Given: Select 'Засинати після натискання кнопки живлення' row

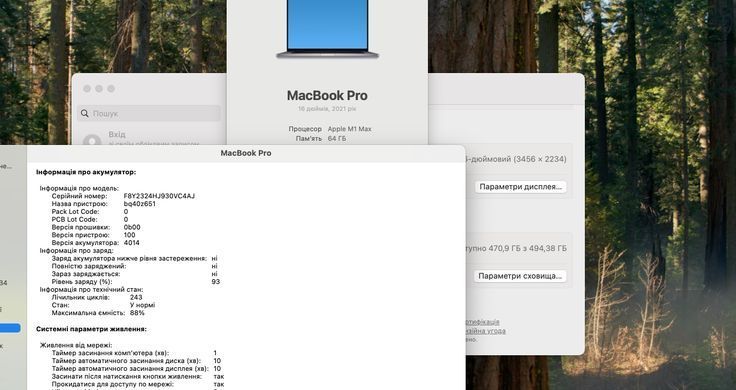Looking at the screenshot, I should click(138, 376).
